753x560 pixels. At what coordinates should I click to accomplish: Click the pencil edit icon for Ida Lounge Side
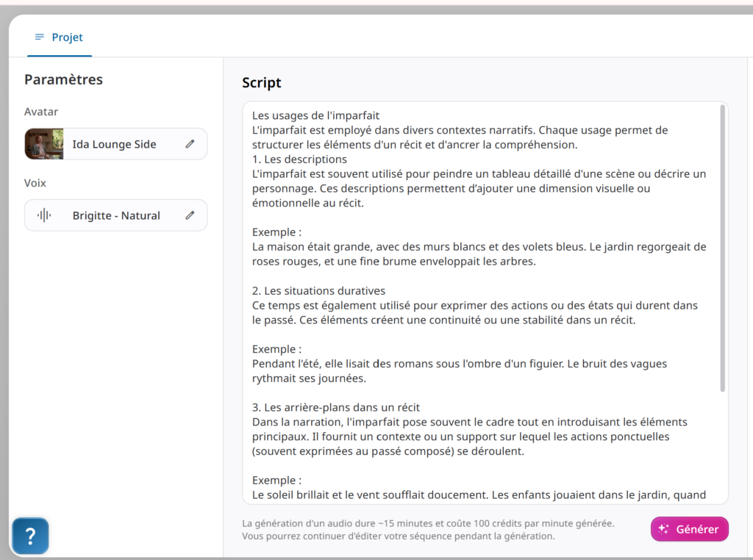(190, 145)
